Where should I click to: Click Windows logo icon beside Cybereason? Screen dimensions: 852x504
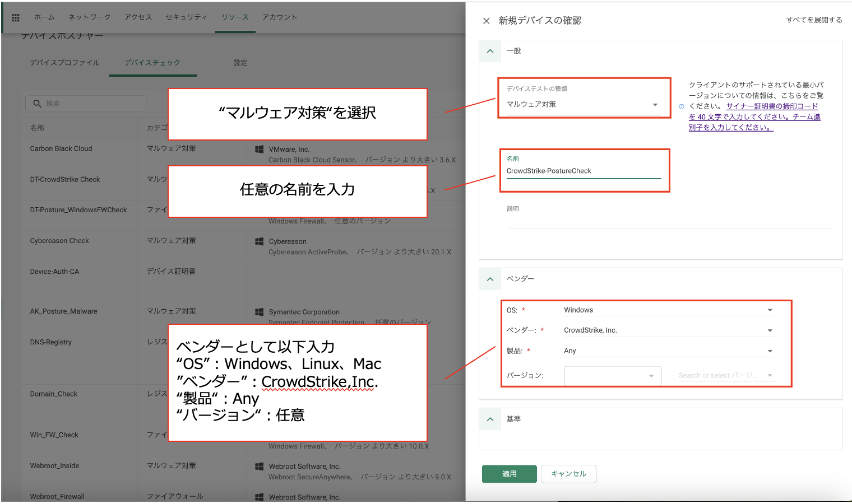pyautogui.click(x=260, y=241)
